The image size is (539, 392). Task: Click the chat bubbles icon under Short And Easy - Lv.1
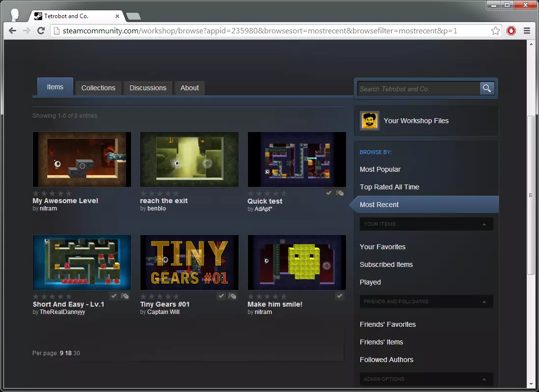click(x=125, y=296)
